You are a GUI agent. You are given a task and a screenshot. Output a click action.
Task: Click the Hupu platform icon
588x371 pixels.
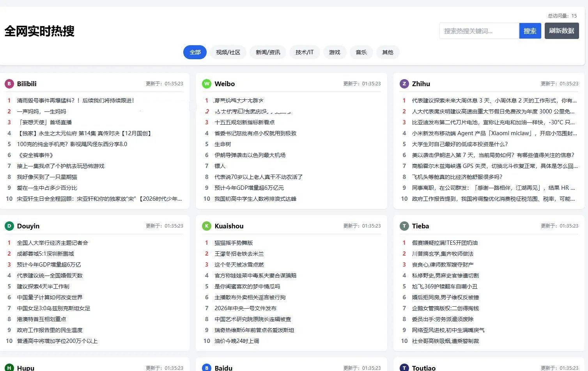(x=9, y=367)
